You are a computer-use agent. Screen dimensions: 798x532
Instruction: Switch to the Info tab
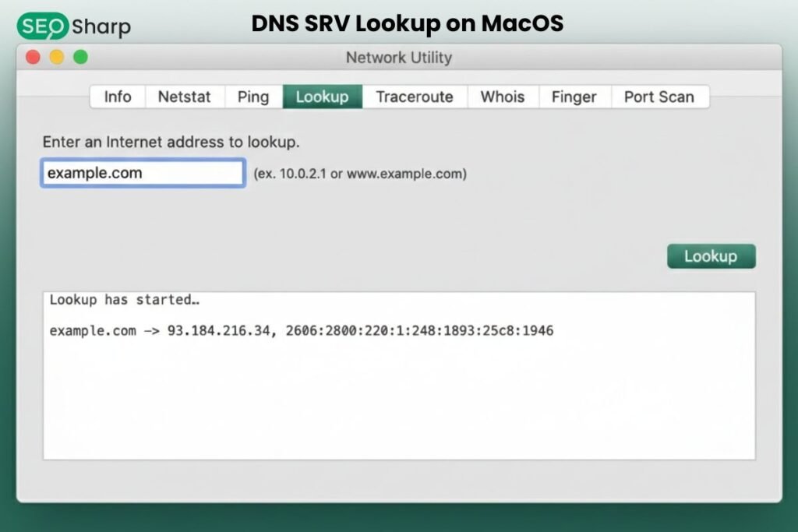coord(117,97)
